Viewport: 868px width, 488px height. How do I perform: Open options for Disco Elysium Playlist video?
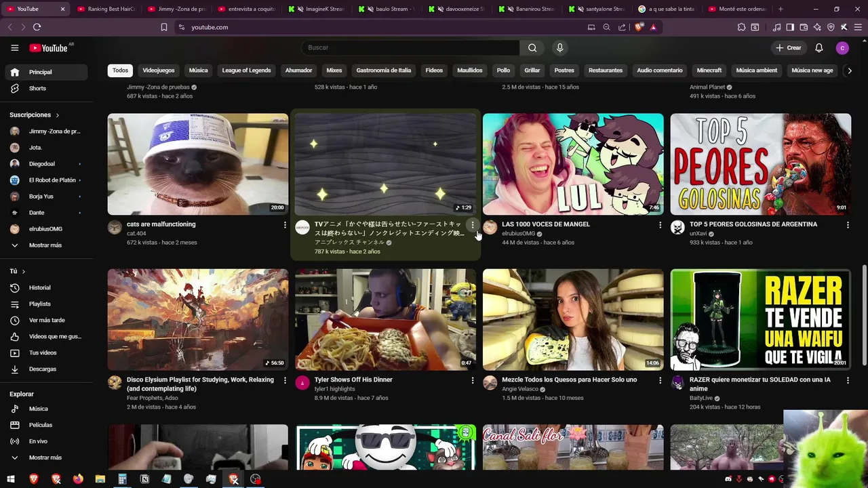[x=285, y=381]
